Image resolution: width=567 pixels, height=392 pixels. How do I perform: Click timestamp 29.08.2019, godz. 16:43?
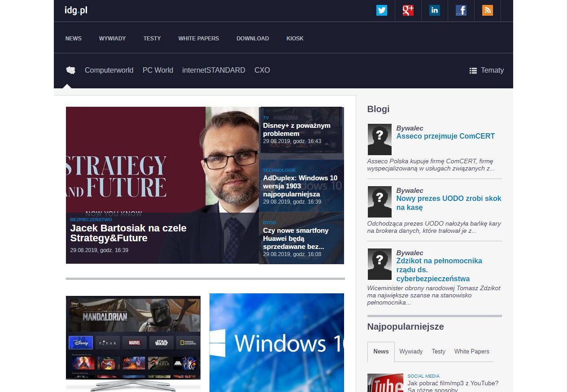pos(292,141)
